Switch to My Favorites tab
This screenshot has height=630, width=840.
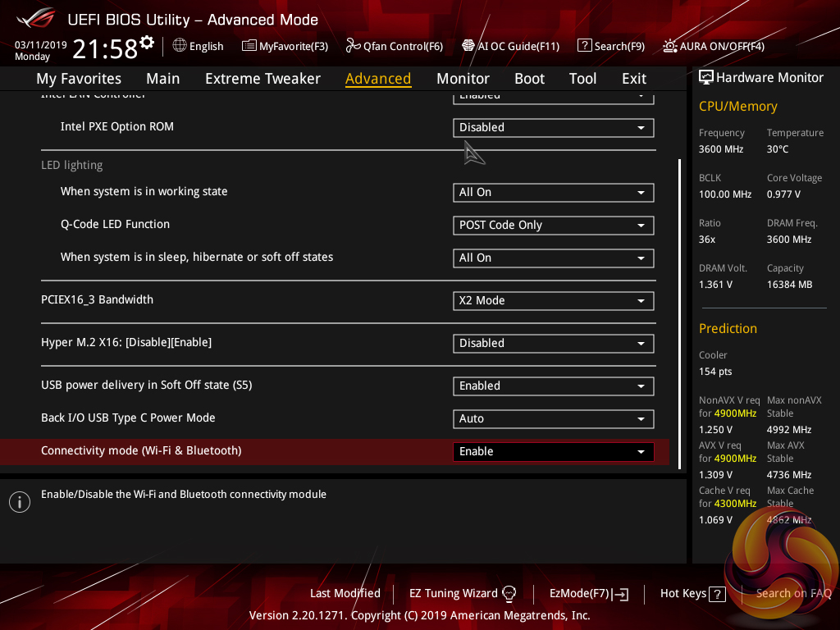tap(79, 79)
